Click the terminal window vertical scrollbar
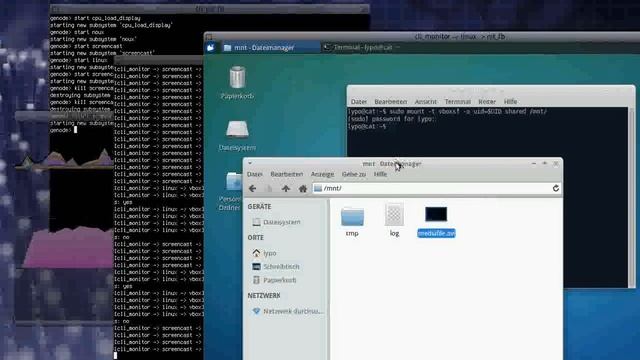640x360 pixels. point(631,198)
